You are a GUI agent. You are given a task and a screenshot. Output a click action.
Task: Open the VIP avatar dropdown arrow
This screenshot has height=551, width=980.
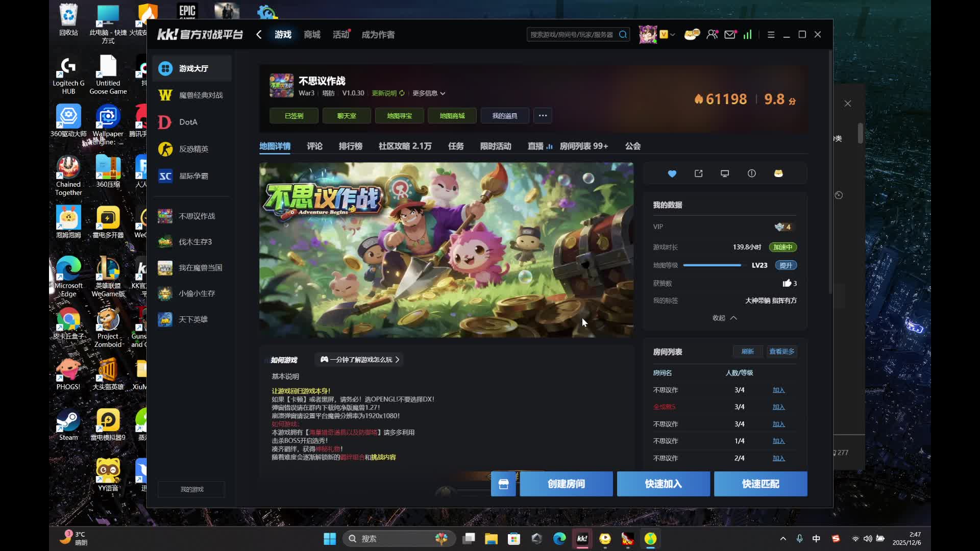[673, 35]
